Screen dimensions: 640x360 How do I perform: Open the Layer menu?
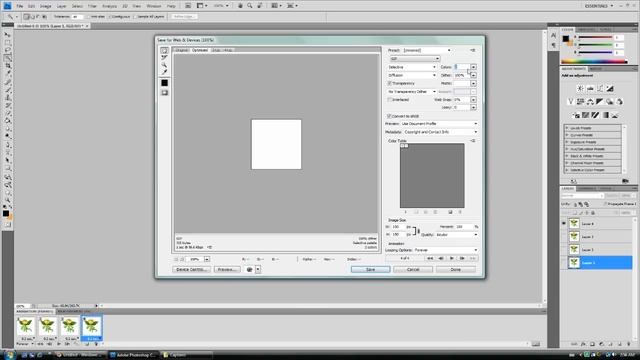(61, 6)
